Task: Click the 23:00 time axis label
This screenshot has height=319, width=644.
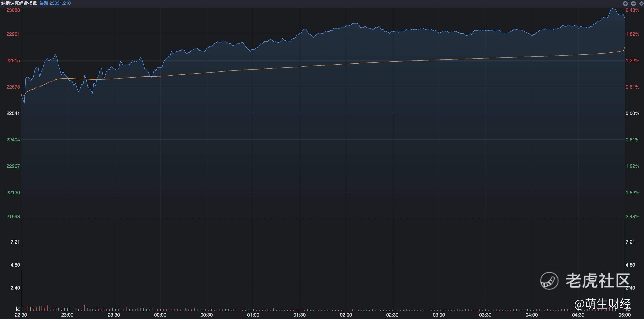Action: (67, 315)
